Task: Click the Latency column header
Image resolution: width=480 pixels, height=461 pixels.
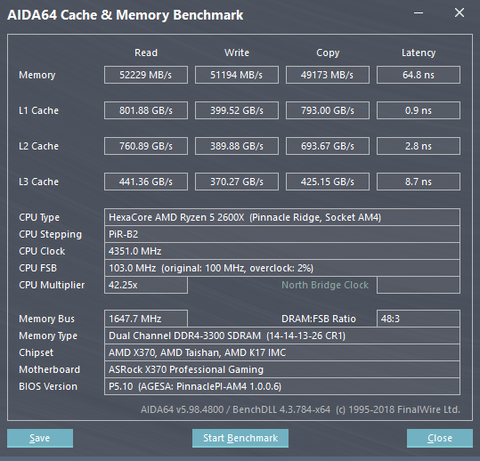Action: pos(418,53)
